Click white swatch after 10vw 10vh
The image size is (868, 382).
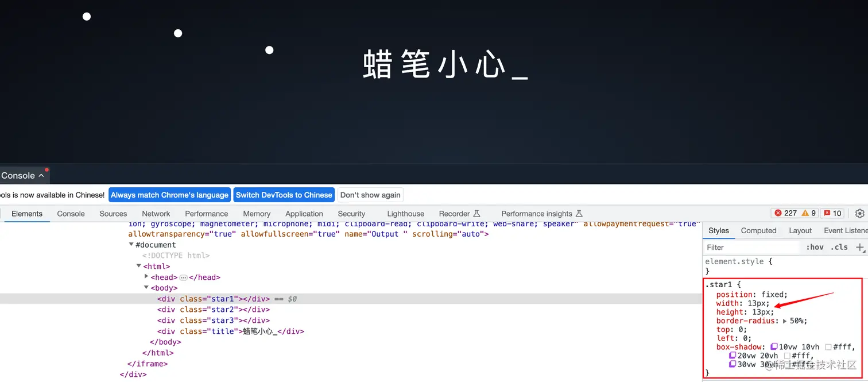(828, 347)
